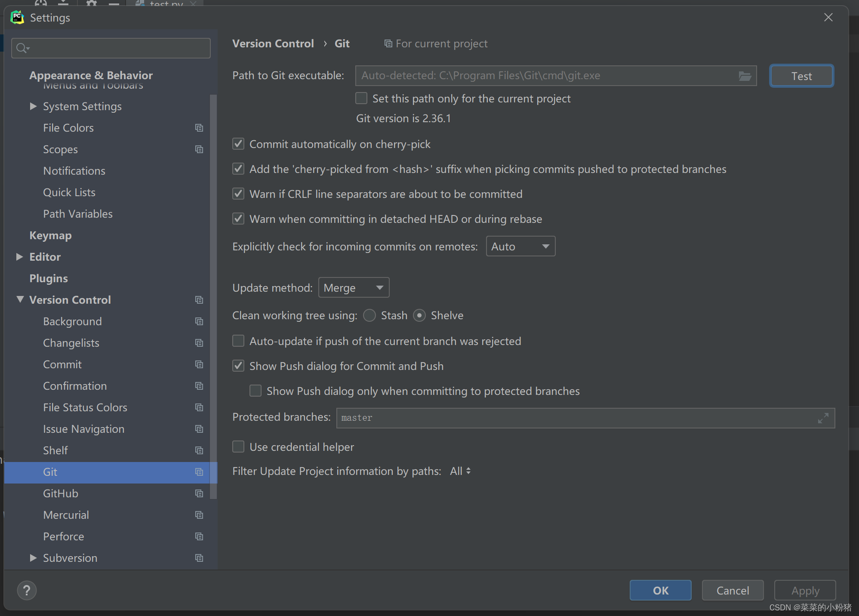This screenshot has height=616, width=859.
Task: Open the Keymap settings page
Action: pos(50,235)
